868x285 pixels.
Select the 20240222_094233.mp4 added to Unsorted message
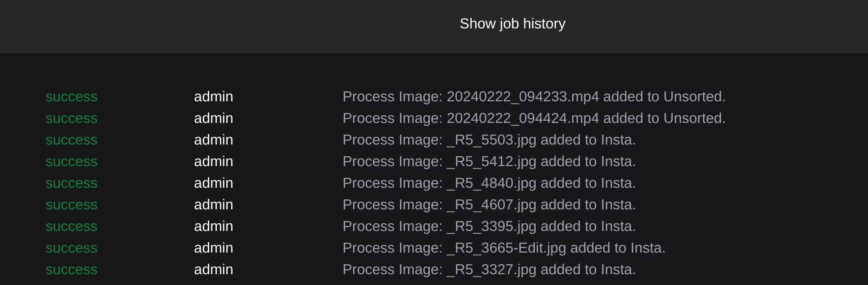pos(534,97)
